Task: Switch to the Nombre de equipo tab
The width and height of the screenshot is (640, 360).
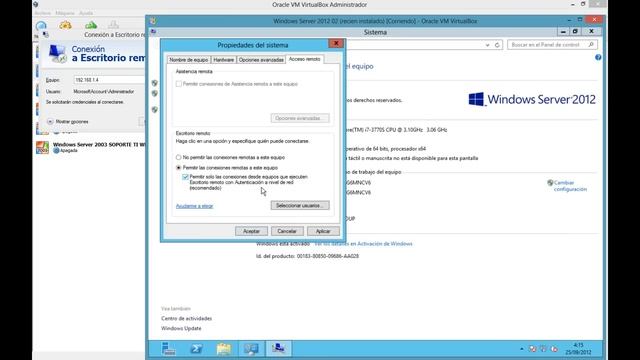Action: (189, 60)
